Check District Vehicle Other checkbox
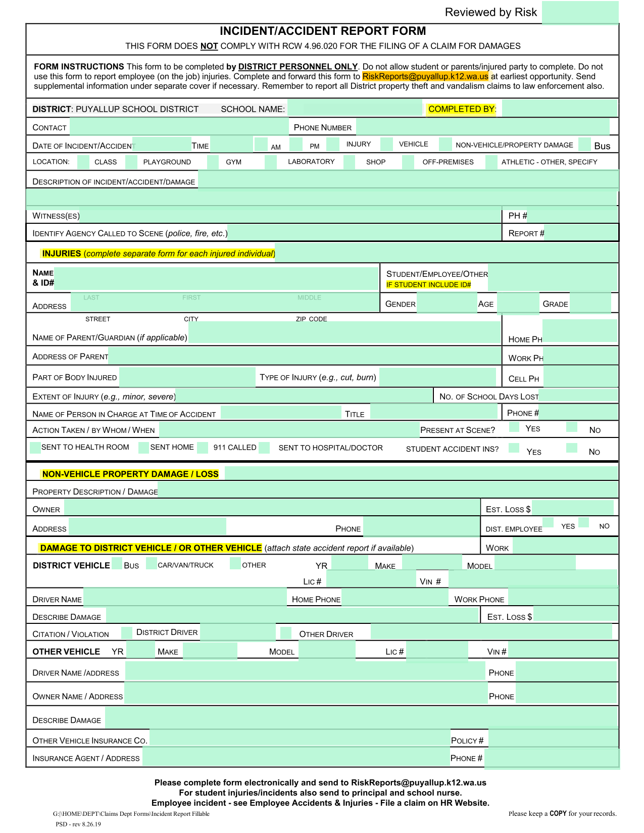 [x=235, y=563]
